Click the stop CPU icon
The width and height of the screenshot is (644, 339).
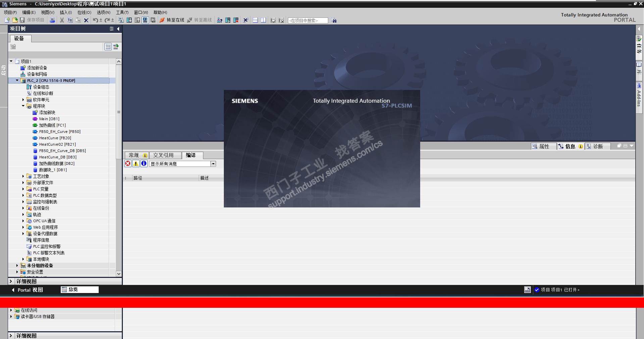point(236,20)
